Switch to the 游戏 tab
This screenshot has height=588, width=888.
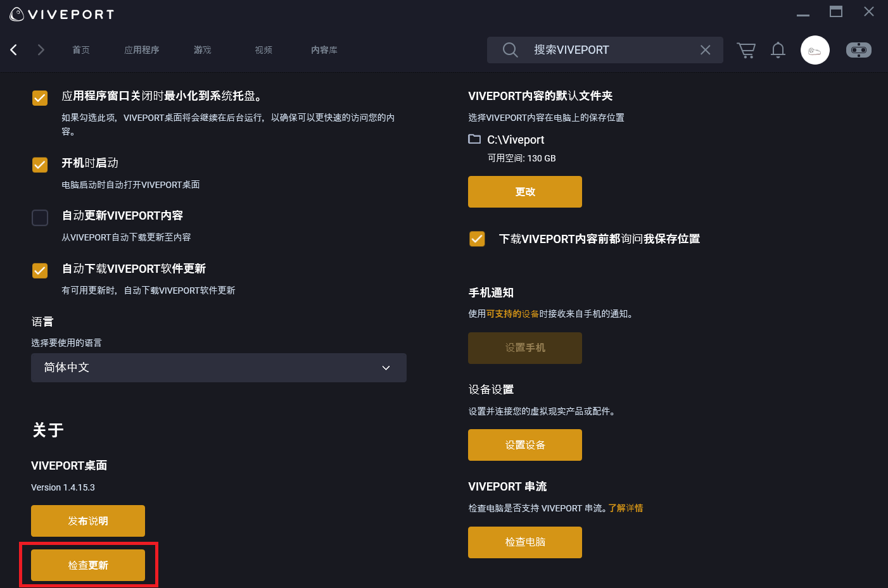pos(203,50)
